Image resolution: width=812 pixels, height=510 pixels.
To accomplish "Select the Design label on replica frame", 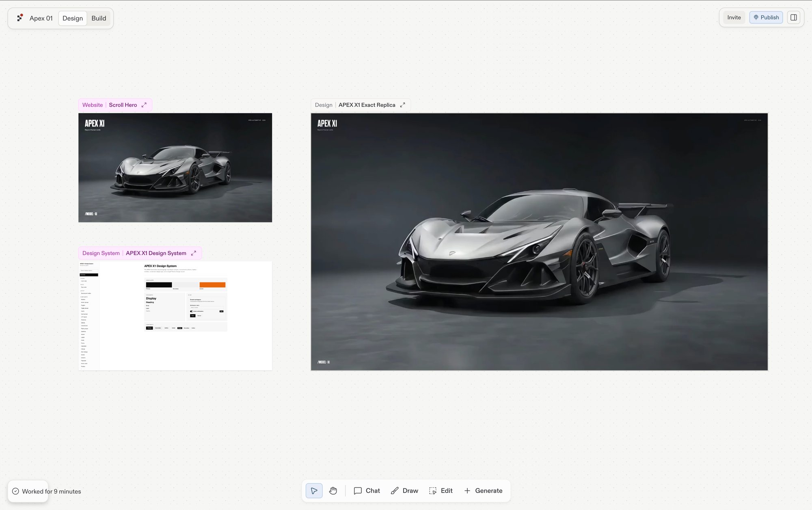I will [324, 105].
